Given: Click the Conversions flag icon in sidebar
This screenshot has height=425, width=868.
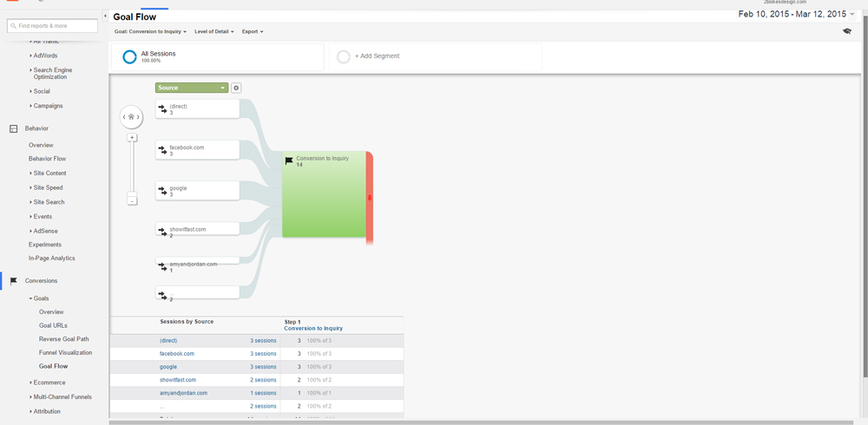Looking at the screenshot, I should point(14,281).
